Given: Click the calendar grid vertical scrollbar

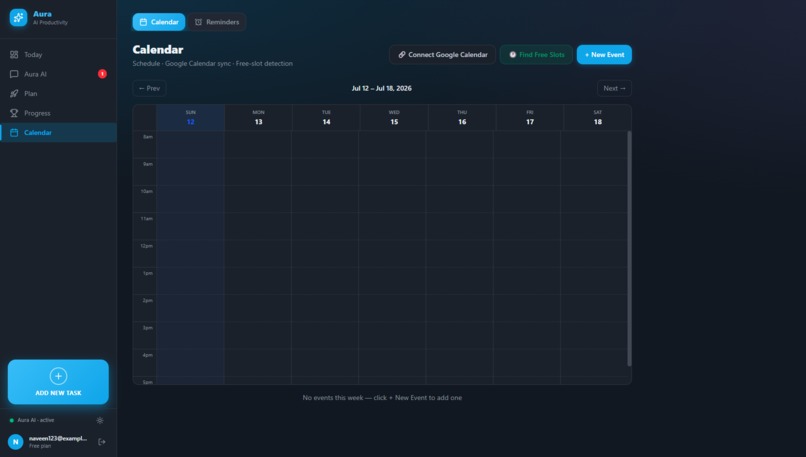Looking at the screenshot, I should pos(629,248).
